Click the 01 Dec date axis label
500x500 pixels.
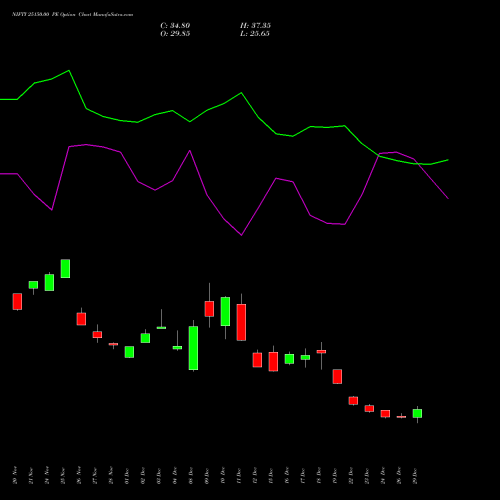(x=127, y=475)
